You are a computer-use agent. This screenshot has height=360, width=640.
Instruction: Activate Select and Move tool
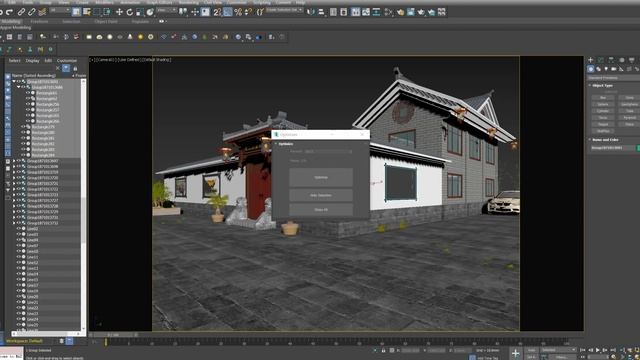(119, 12)
